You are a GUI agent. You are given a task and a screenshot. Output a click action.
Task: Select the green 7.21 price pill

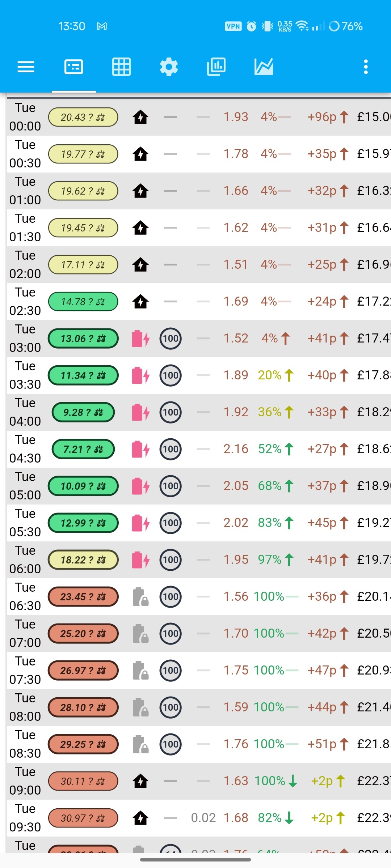tap(83, 449)
